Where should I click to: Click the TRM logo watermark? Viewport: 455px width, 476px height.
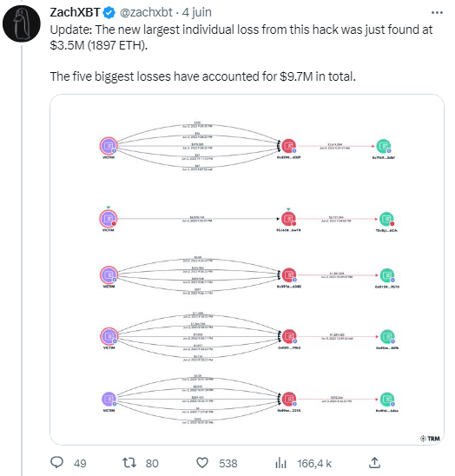point(430,439)
